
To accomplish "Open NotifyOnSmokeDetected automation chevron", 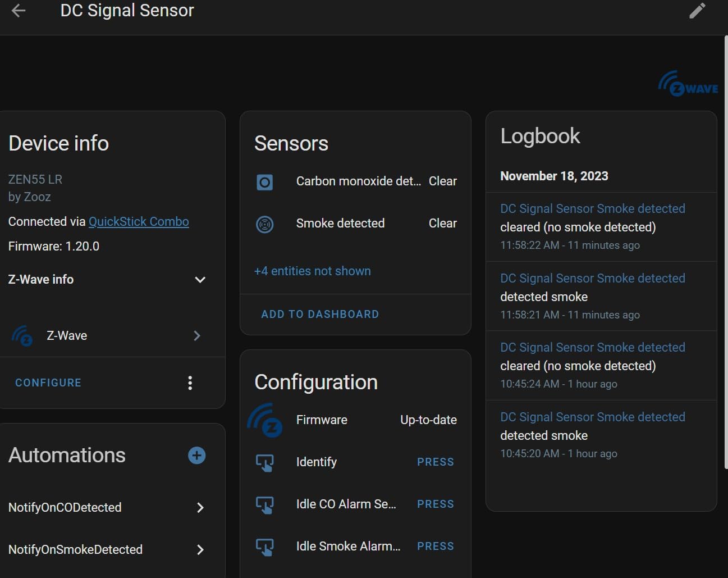I will tap(200, 549).
